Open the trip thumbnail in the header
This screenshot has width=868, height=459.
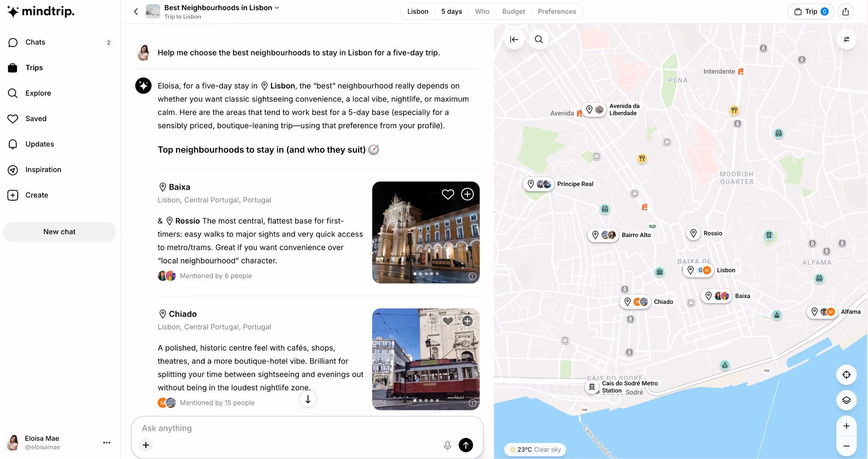(153, 11)
